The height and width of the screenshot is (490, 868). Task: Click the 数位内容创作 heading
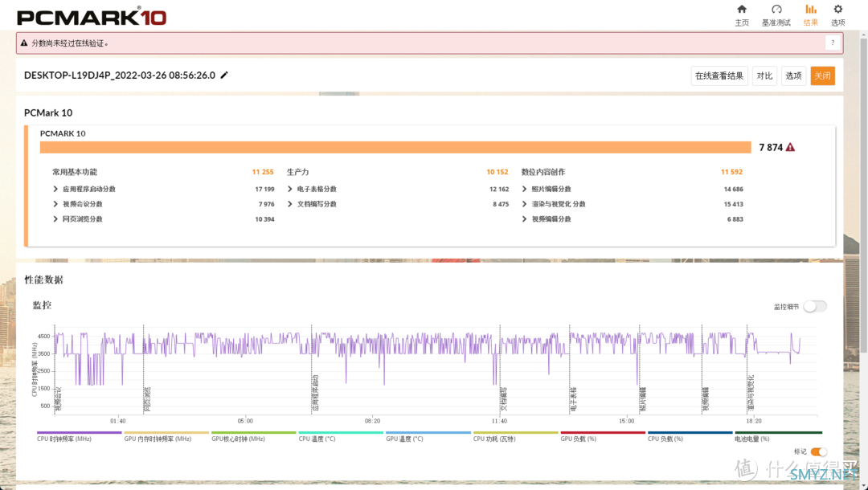543,172
